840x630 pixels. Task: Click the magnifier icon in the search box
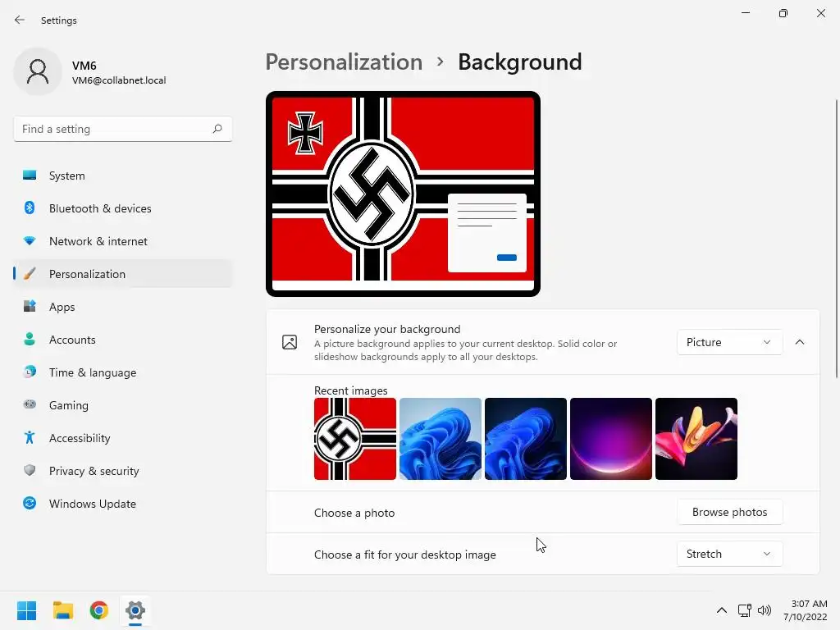[x=217, y=129]
